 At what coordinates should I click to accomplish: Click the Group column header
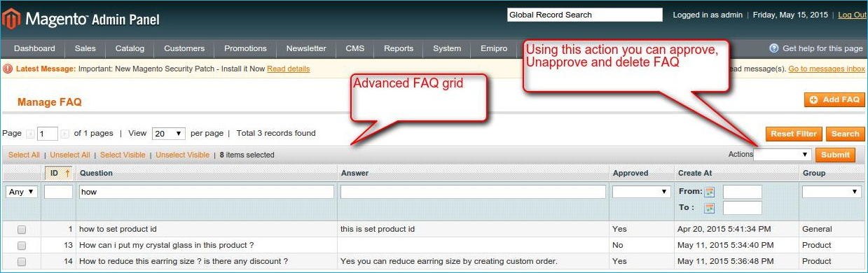coord(814,173)
